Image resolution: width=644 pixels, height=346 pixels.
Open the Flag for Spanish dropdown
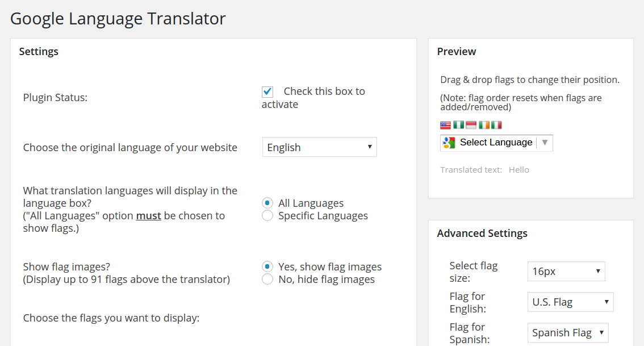pyautogui.click(x=568, y=332)
